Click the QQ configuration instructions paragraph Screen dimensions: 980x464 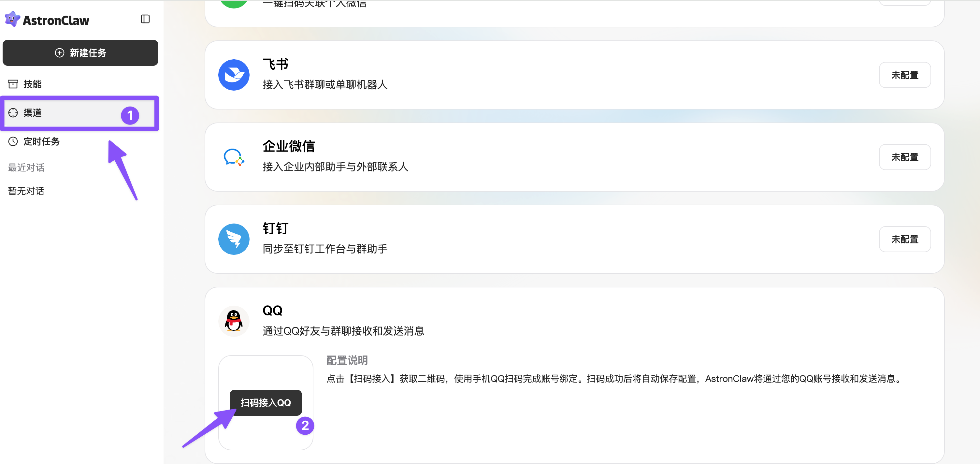[614, 379]
